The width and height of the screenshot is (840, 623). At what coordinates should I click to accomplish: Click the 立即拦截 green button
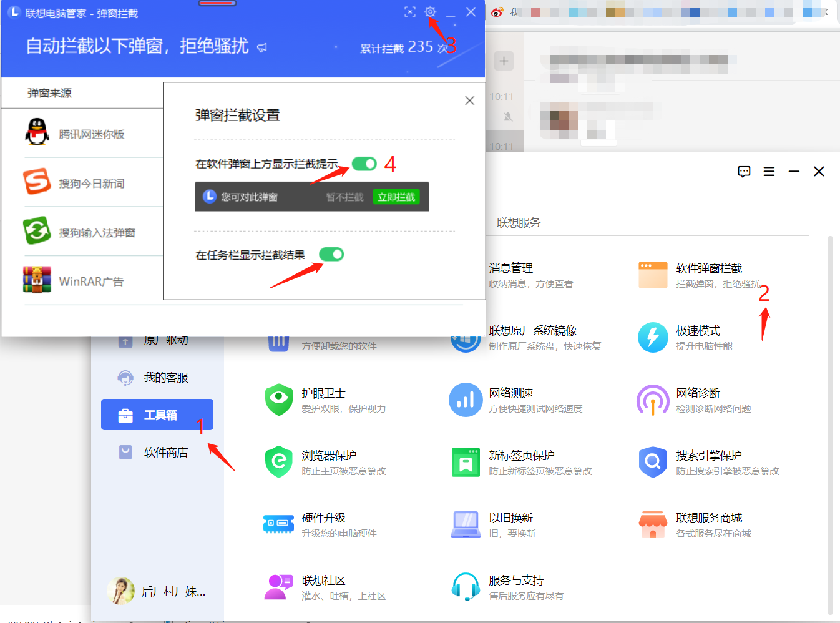pos(396,197)
